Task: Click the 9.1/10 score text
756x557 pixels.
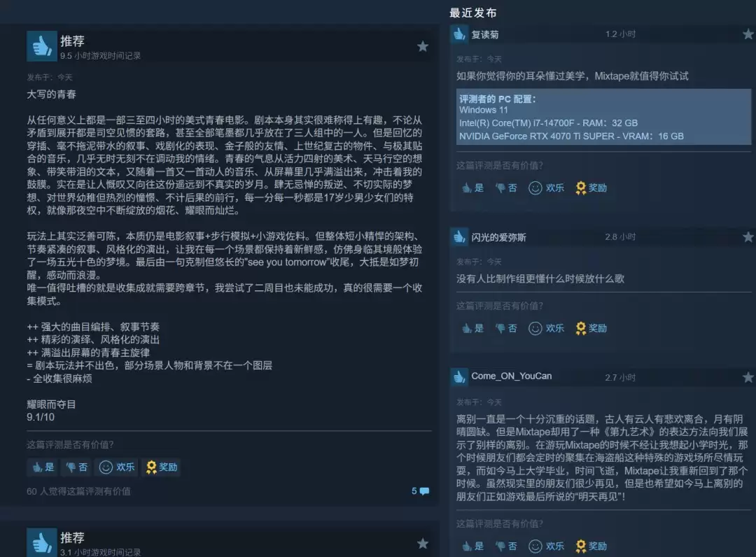Action: [41, 417]
